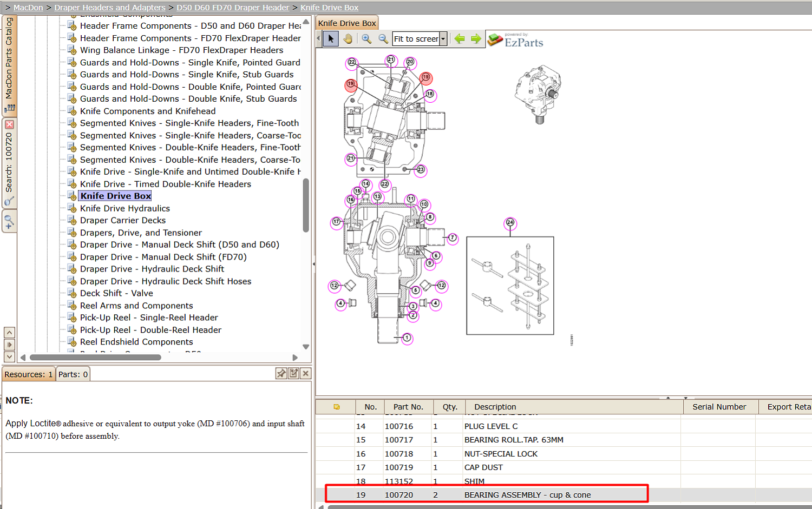Select the Knife Drive Box diagram tab
This screenshot has height=509, width=812.
point(347,23)
